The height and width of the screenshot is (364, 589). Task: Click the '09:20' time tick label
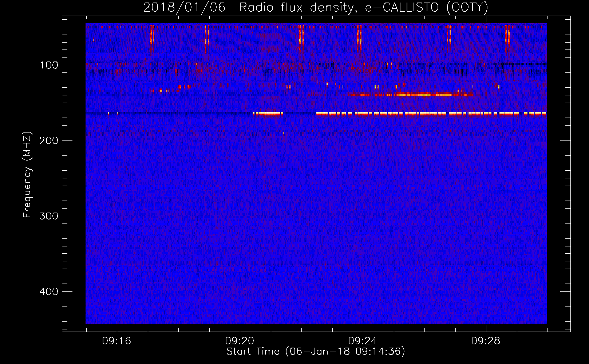(x=240, y=341)
